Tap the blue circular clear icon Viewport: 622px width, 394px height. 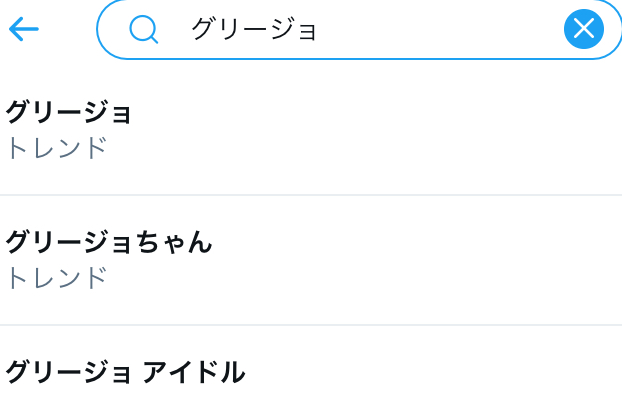584,29
